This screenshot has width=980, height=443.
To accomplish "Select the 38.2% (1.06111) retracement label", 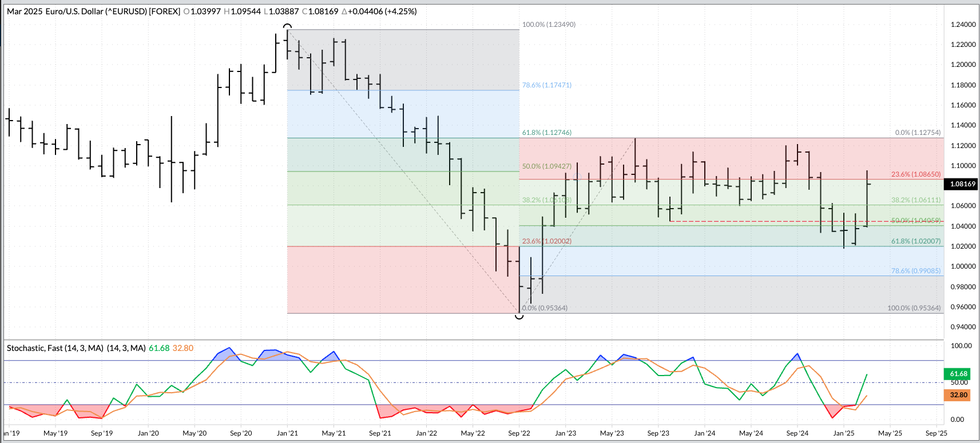I will pyautogui.click(x=915, y=200).
